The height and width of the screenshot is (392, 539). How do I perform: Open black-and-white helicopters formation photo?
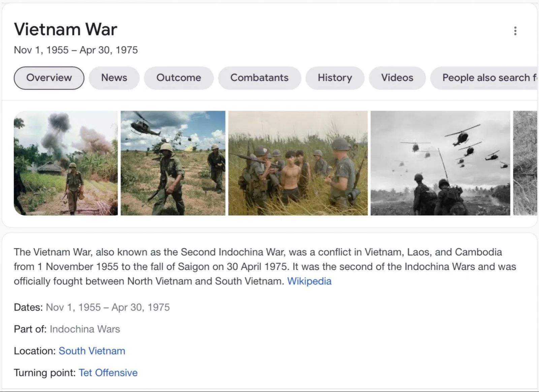pos(440,163)
